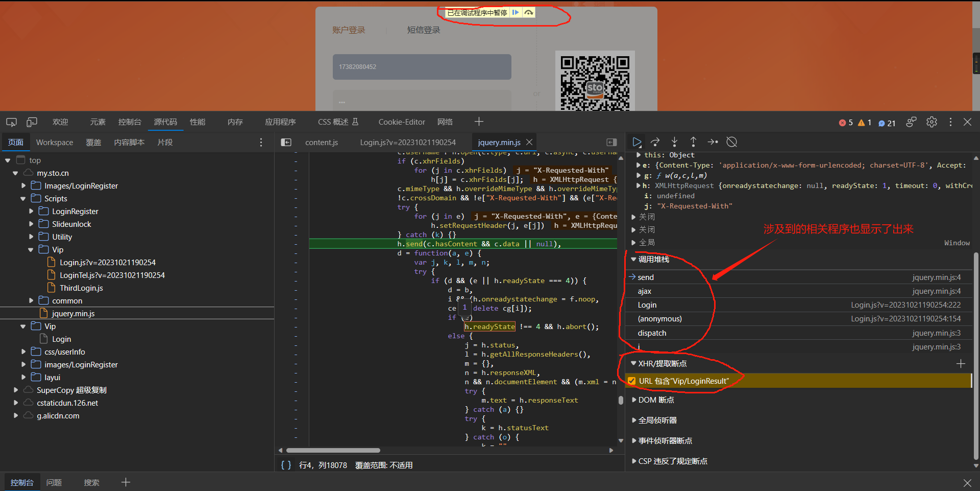The image size is (980, 491).
Task: Click the inspect element picker icon
Action: pos(11,122)
